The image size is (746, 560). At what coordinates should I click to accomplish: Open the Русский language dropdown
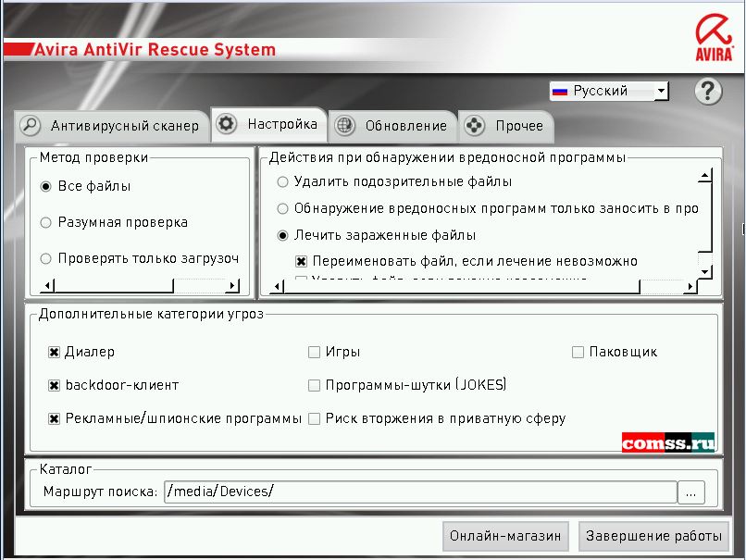609,91
